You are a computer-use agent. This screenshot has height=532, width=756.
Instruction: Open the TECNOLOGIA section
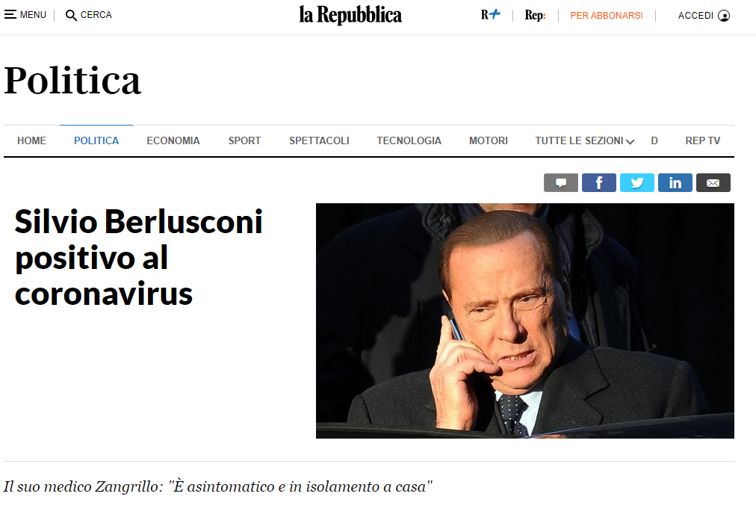409,140
